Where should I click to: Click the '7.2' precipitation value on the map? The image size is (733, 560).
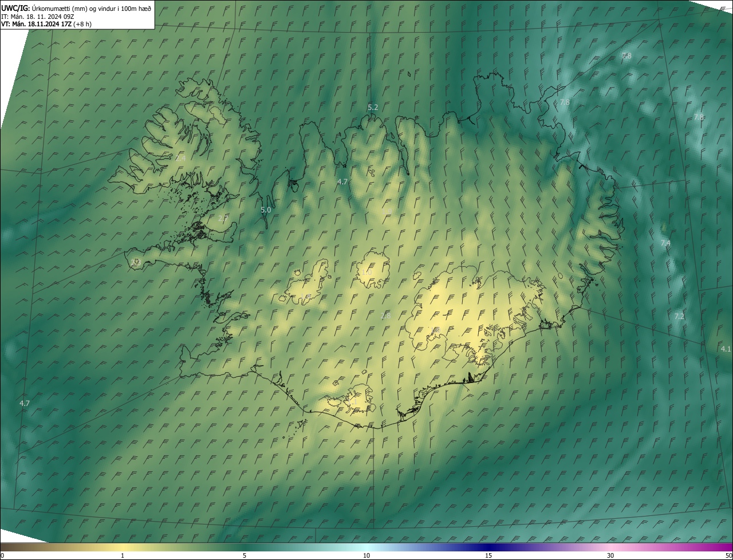(x=679, y=316)
